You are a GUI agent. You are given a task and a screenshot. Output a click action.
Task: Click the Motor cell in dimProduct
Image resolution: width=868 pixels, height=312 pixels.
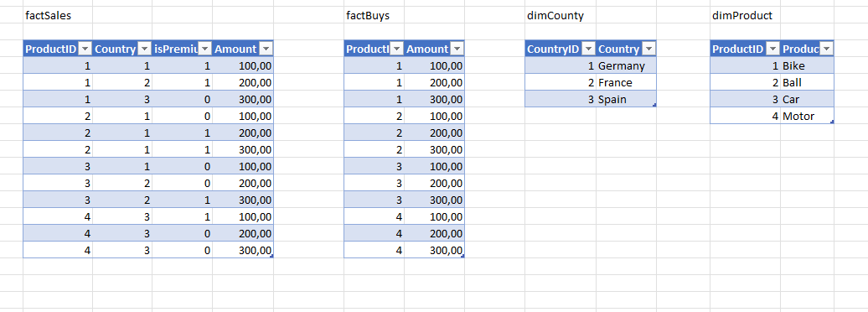(x=807, y=116)
